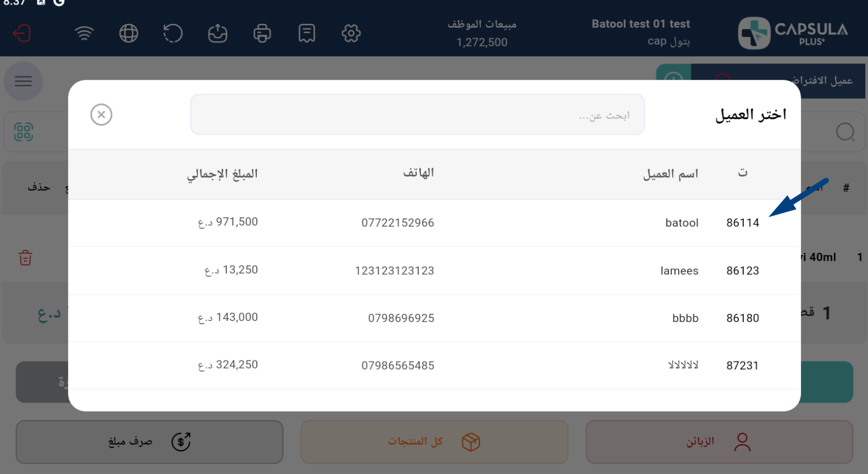The width and height of the screenshot is (868, 474).
Task: Open the hamburger menu button
Action: pyautogui.click(x=23, y=81)
